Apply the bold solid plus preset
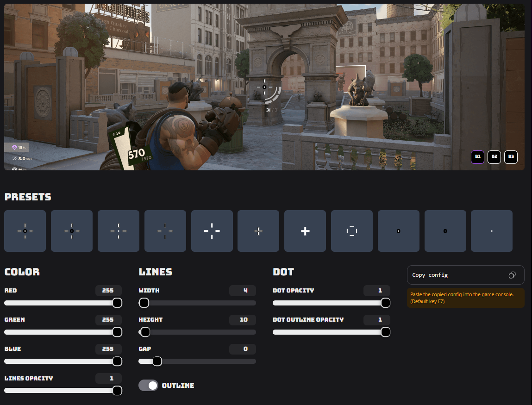The width and height of the screenshot is (532, 405). pos(305,231)
